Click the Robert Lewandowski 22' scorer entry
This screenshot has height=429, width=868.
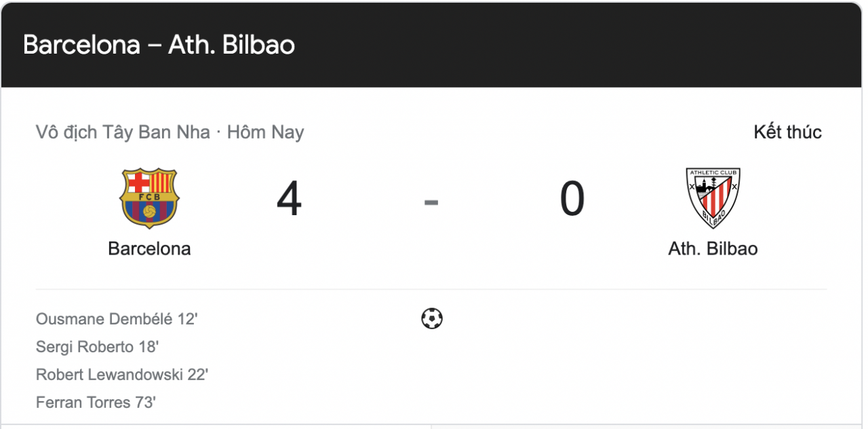122,373
